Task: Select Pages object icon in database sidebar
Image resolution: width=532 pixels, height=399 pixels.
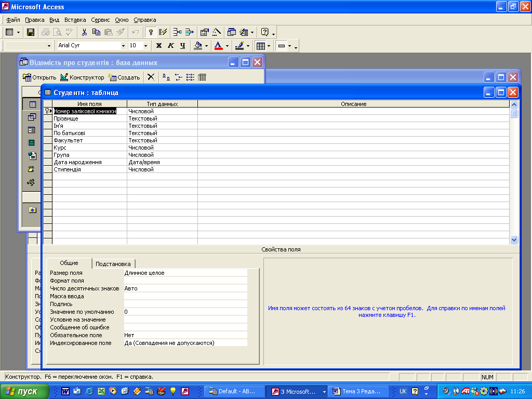Action: click(32, 156)
